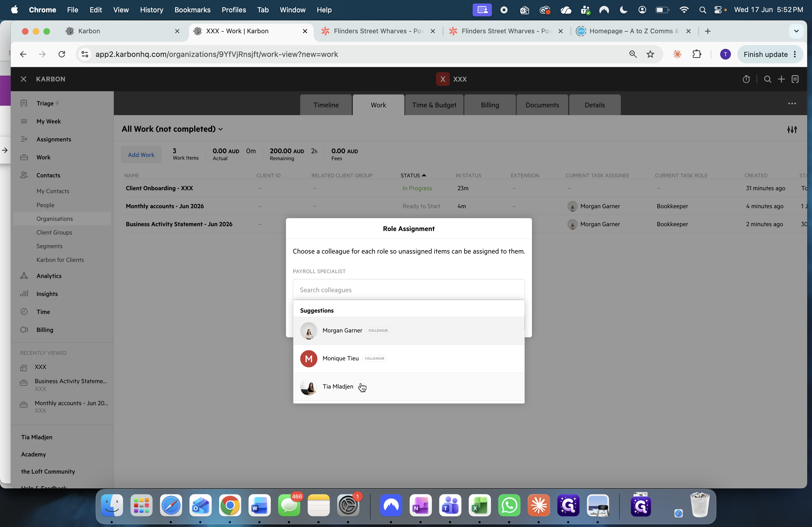Open the Bookmarks menu in menu bar

[x=193, y=10]
